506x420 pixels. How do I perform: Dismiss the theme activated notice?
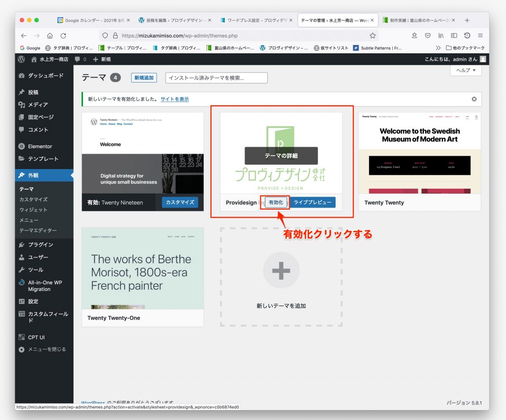coord(474,99)
